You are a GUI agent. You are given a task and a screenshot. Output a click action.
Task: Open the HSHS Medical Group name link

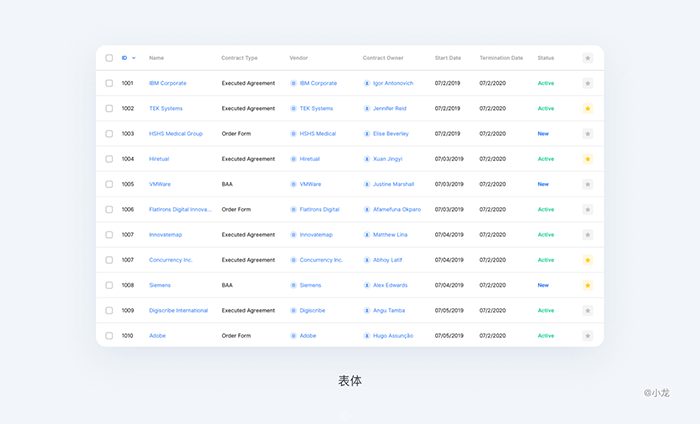coord(176,134)
